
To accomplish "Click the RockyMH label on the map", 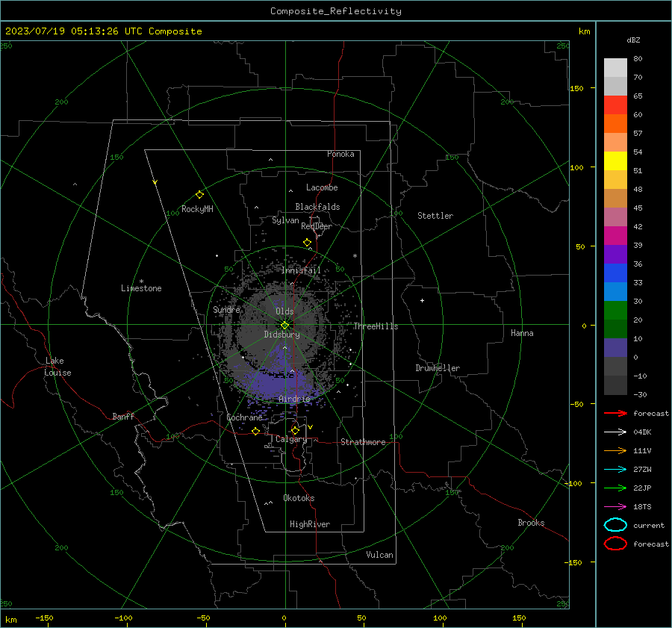I will [x=197, y=209].
